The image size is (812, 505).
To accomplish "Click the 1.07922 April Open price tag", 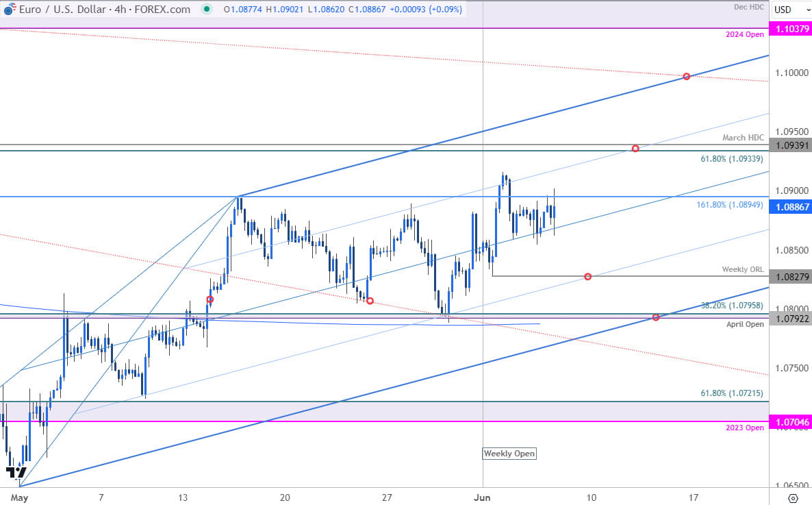I will click(791, 318).
